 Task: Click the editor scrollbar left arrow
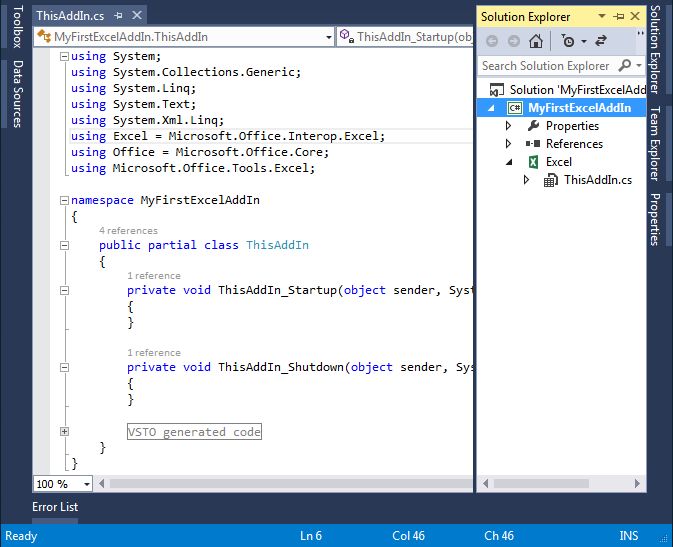tap(101, 484)
